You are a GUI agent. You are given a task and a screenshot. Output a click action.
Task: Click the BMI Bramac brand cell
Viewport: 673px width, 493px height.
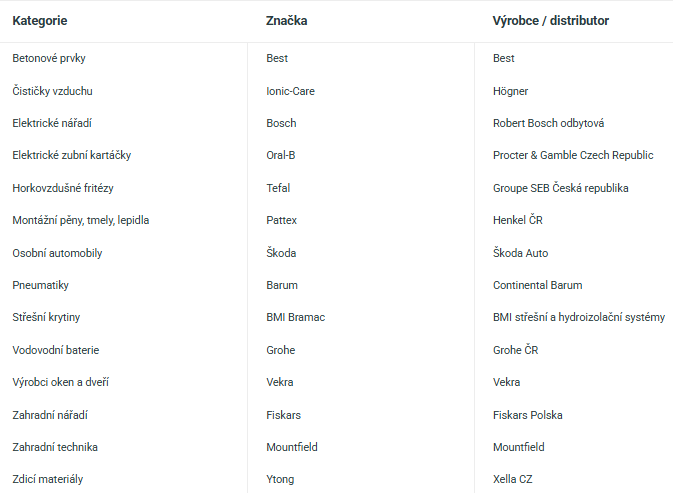pyautogui.click(x=295, y=317)
